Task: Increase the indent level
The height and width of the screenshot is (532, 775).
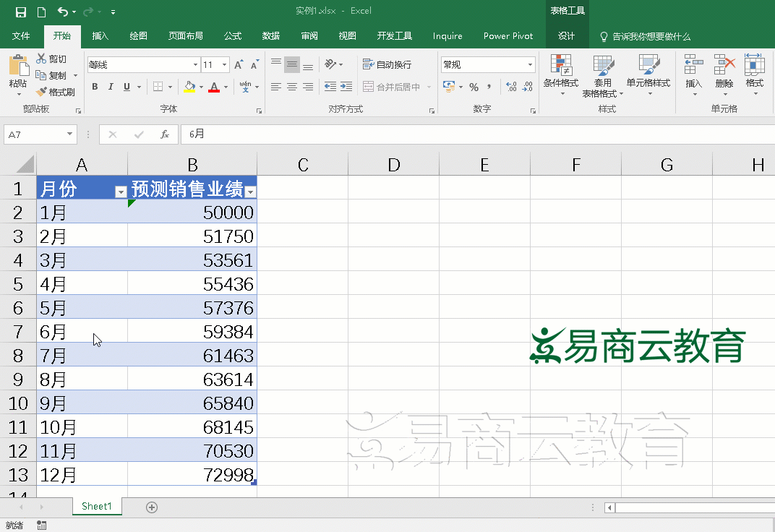Action: point(346,87)
